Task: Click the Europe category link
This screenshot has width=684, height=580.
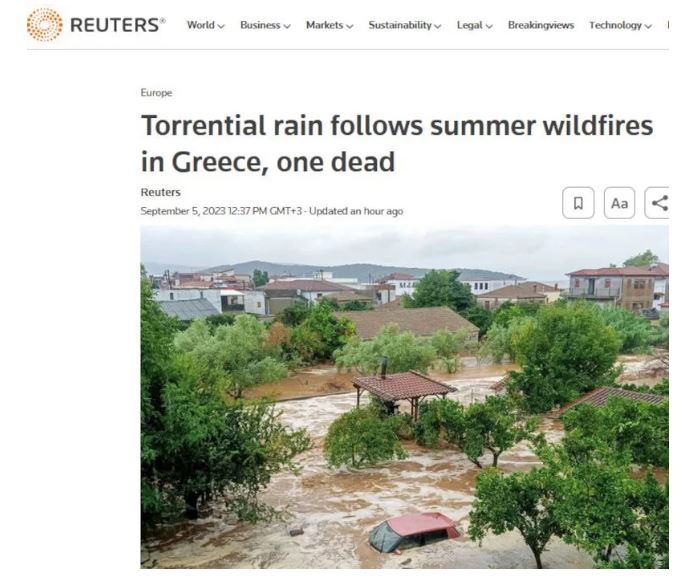Action: tap(156, 92)
